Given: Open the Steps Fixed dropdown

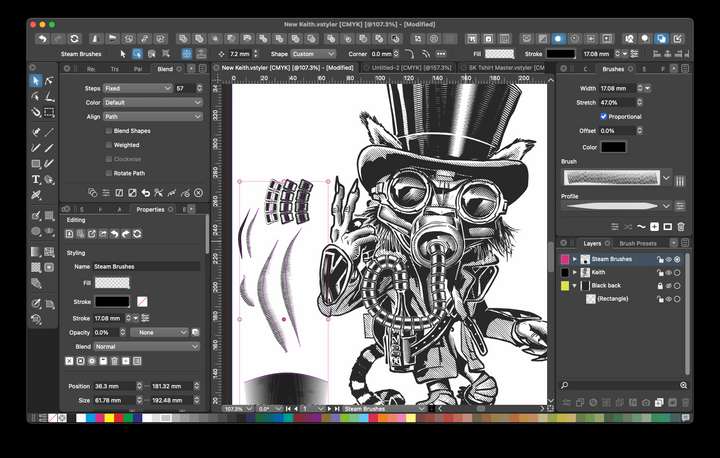Looking at the screenshot, I should (x=138, y=88).
